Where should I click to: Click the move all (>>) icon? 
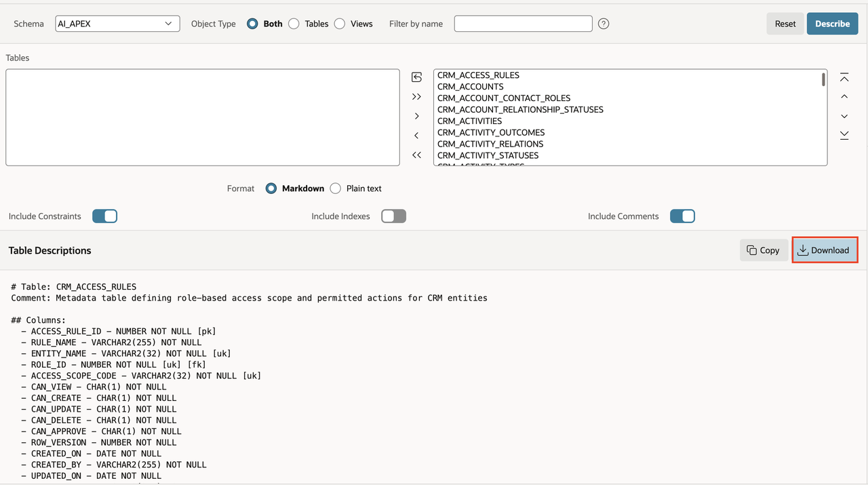[x=416, y=97]
